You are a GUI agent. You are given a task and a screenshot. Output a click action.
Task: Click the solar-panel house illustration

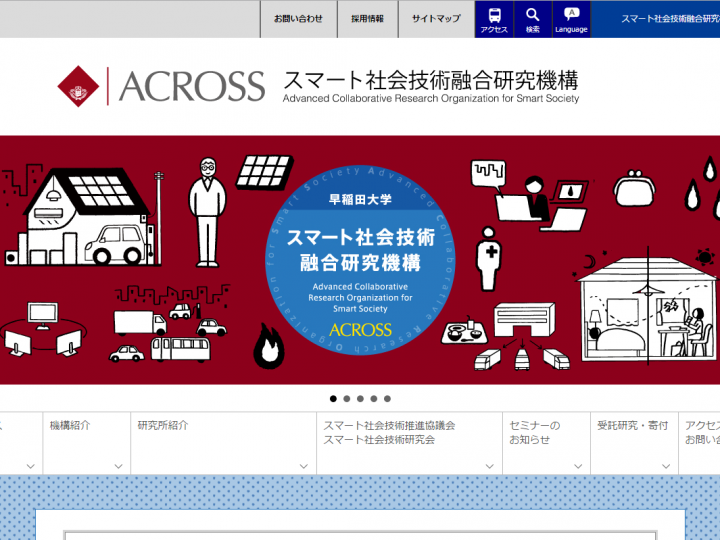click(x=85, y=216)
